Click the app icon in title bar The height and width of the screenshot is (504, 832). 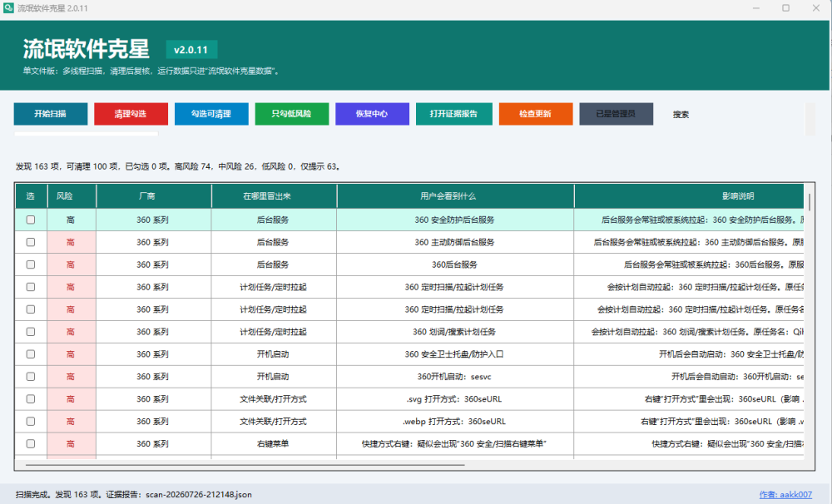click(8, 8)
